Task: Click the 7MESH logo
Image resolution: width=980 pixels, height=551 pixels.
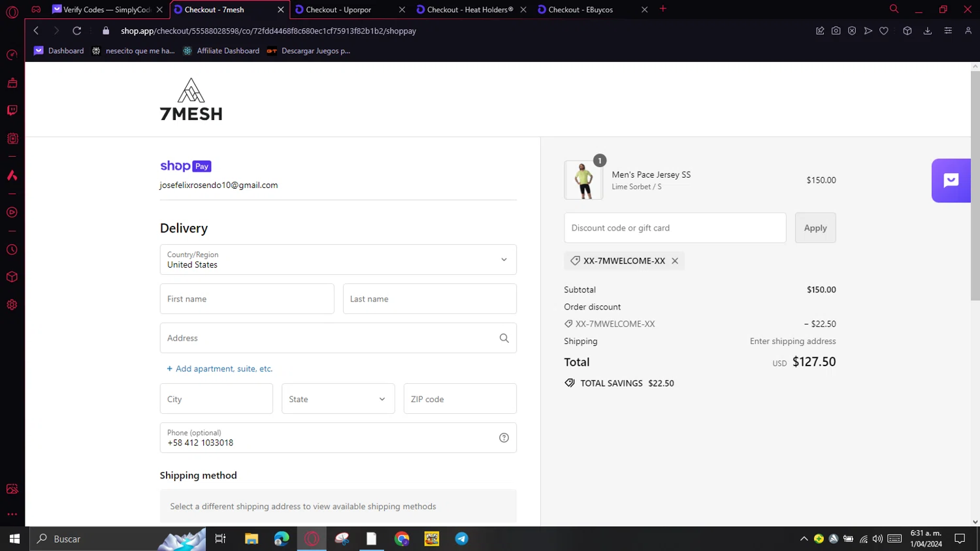Action: pos(191,99)
